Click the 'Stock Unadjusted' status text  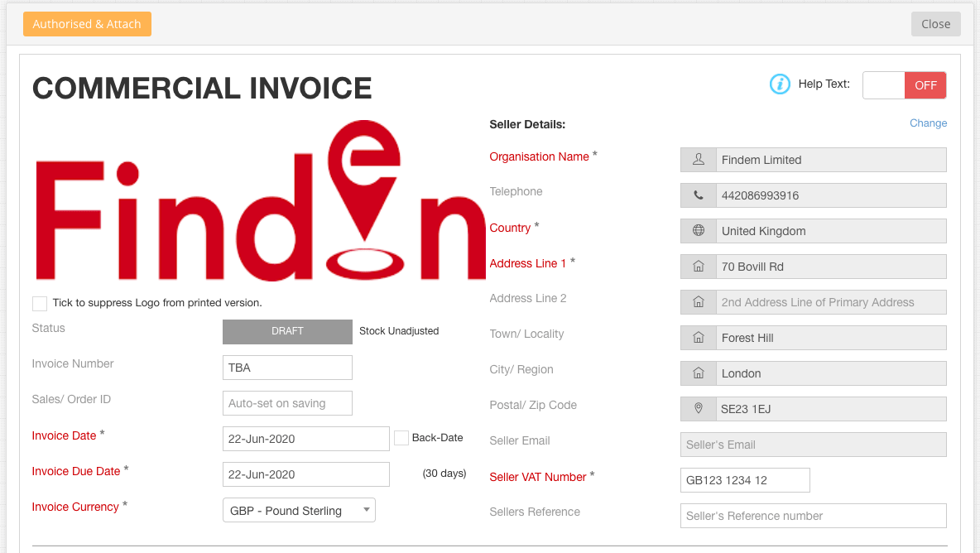coord(399,331)
